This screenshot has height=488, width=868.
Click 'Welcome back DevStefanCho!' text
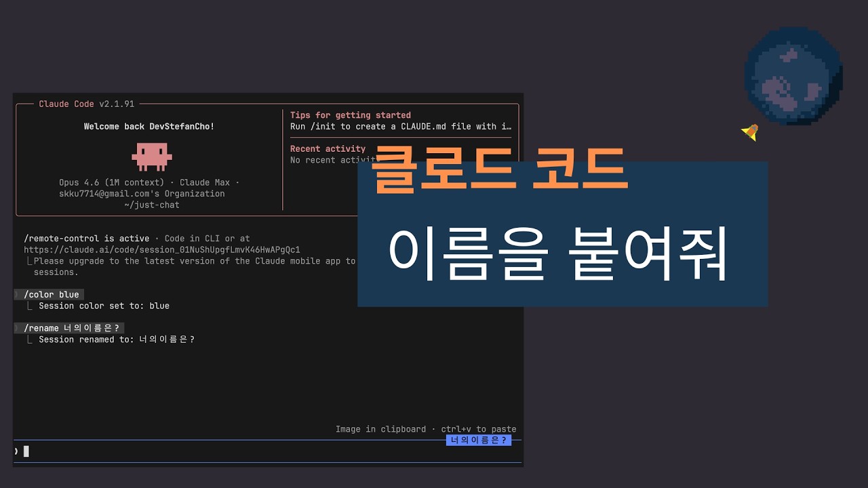pos(149,127)
